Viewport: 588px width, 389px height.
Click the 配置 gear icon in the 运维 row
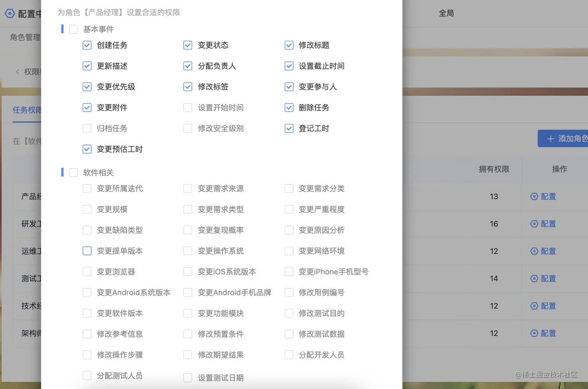point(534,251)
